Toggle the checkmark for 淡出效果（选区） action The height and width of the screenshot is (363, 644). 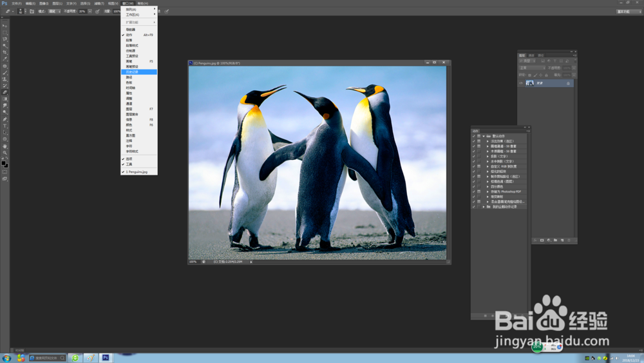click(x=473, y=141)
